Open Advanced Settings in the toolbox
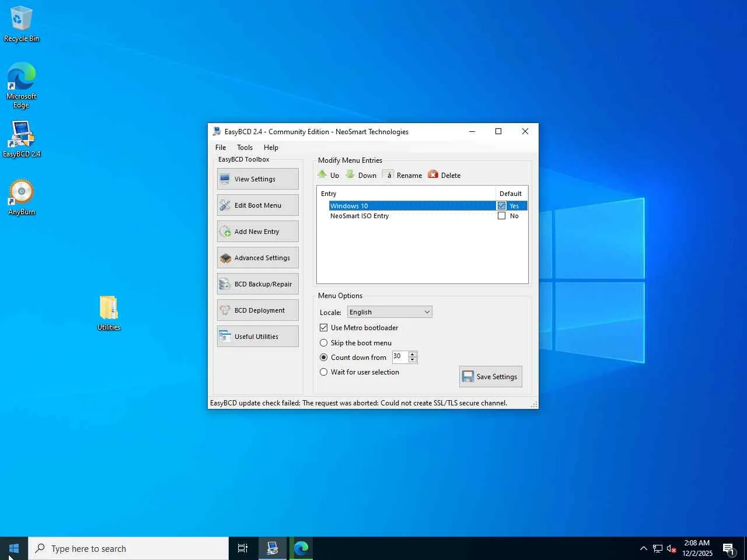This screenshot has width=747, height=560. [257, 258]
